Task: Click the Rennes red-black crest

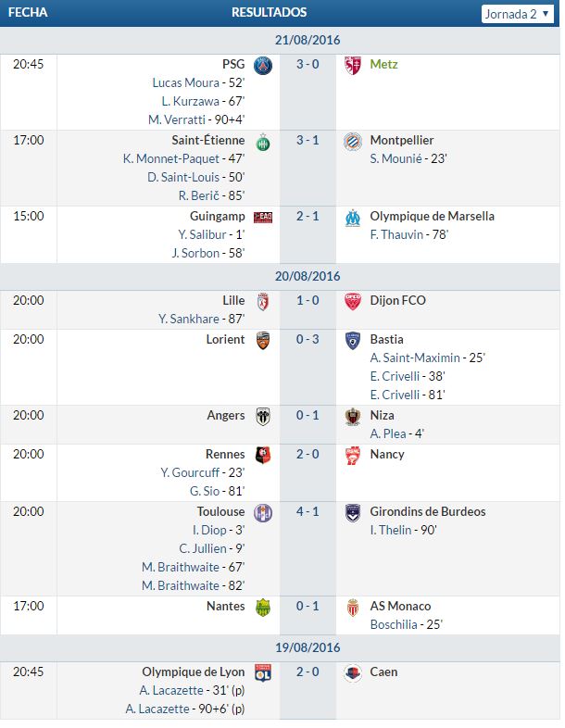Action: tap(263, 456)
